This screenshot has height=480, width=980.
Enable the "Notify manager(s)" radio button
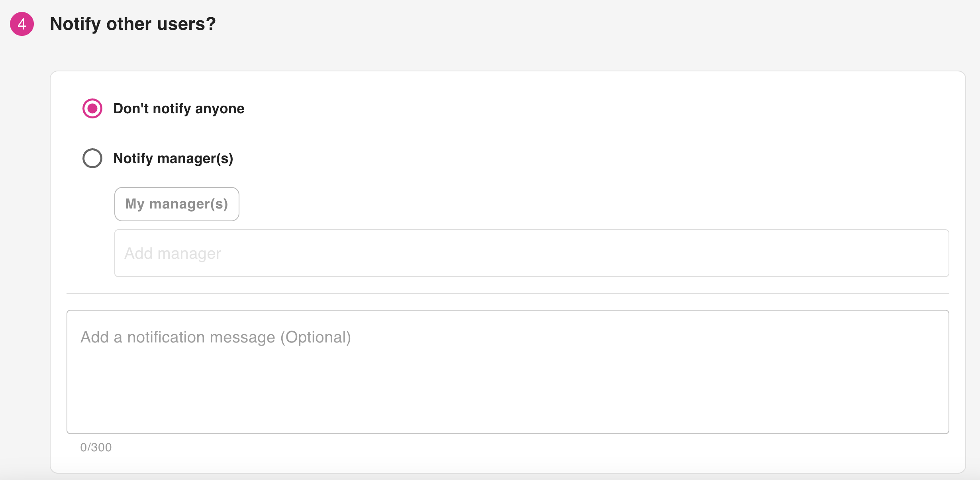pyautogui.click(x=92, y=158)
